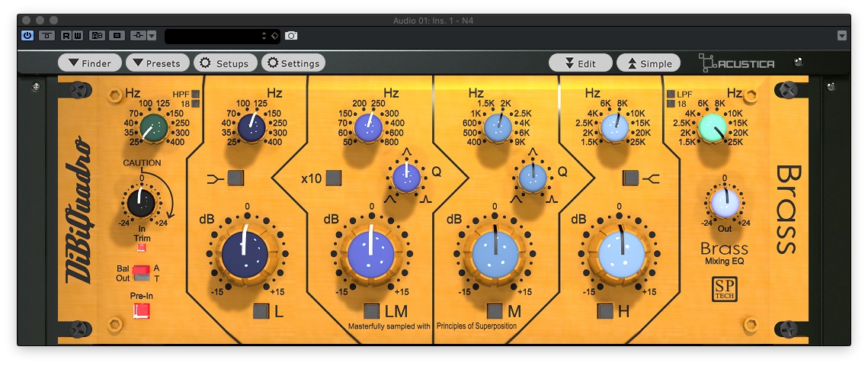Click the SP TECH logo badge
Screen dimensions: 868x366
click(725, 289)
